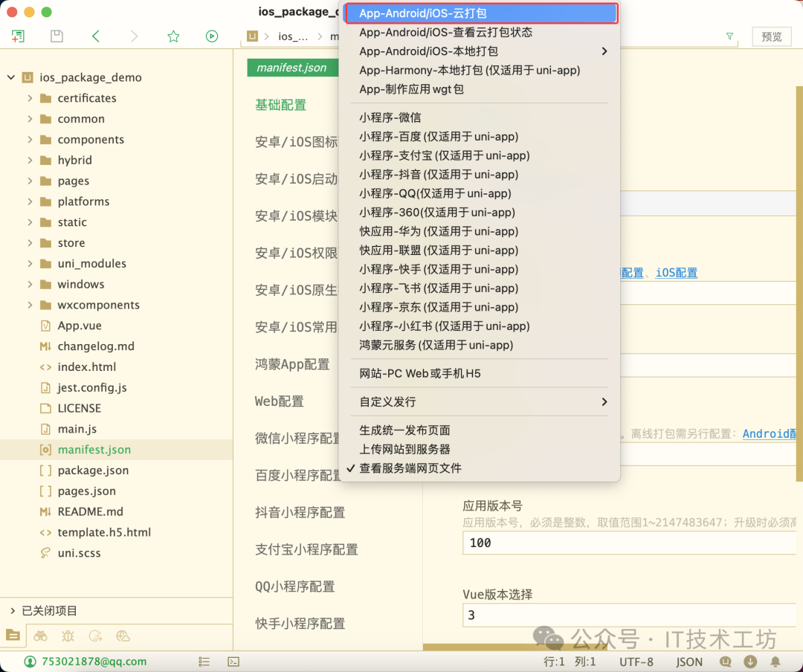Click the run (play) icon in the toolbar
Screen dimensions: 803x672
coord(212,35)
